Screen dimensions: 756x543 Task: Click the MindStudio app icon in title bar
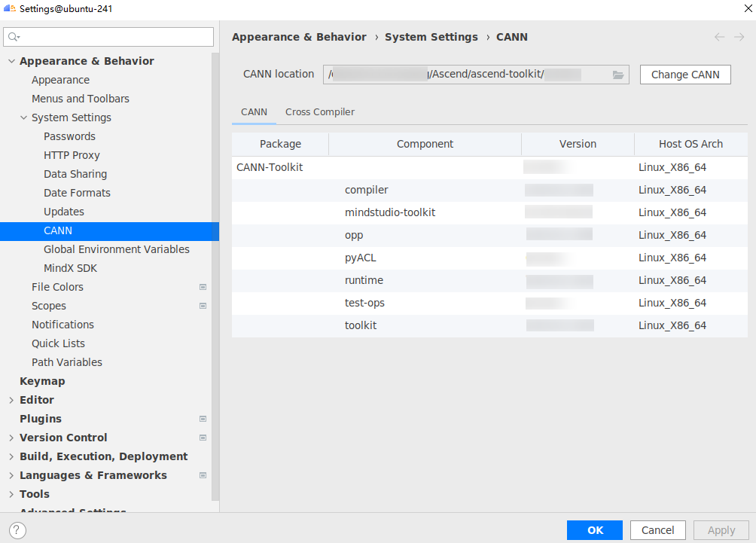click(x=10, y=8)
